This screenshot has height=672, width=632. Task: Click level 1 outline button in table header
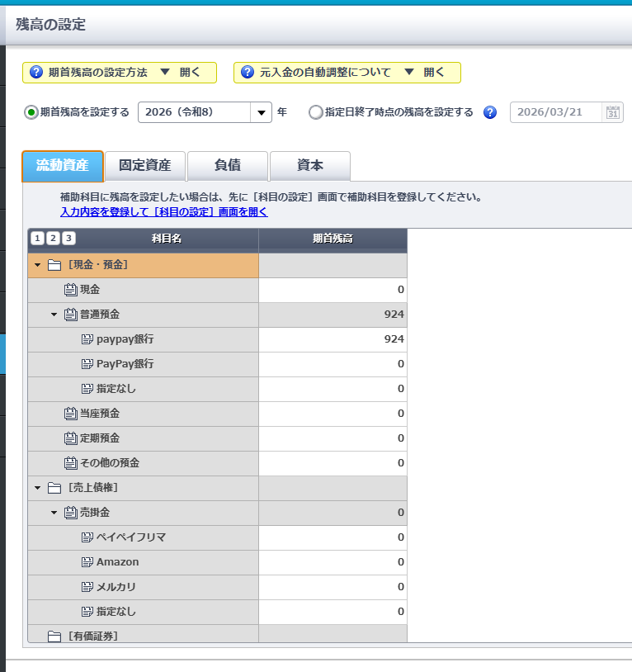click(37, 239)
